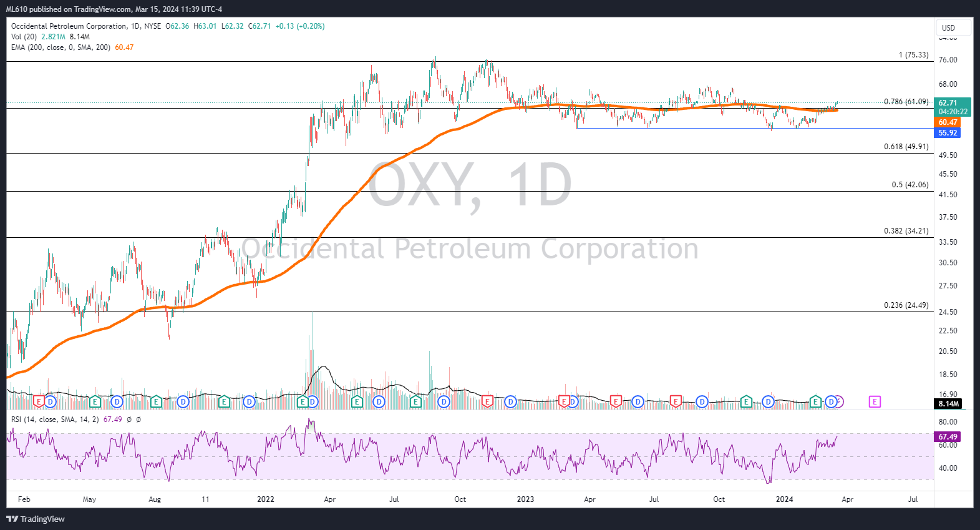Select the dividend marker just before Jul 2022
The image size is (980, 530).
[x=379, y=401]
